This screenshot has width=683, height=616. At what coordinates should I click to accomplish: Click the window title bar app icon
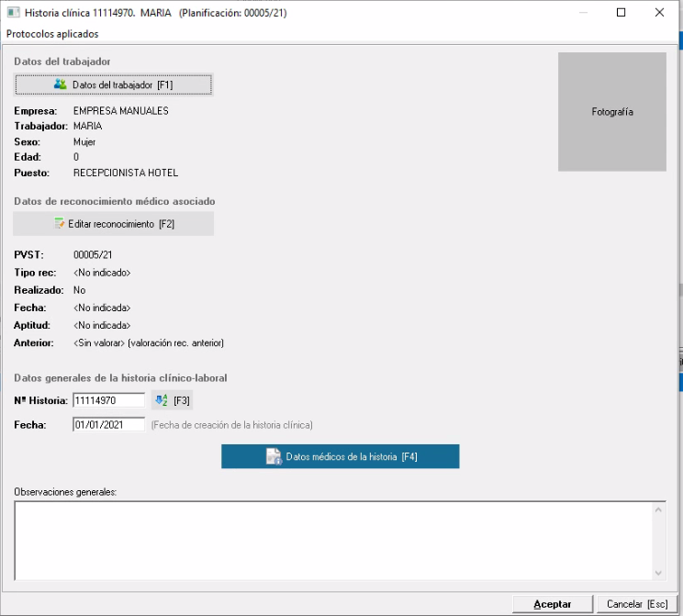(x=13, y=13)
